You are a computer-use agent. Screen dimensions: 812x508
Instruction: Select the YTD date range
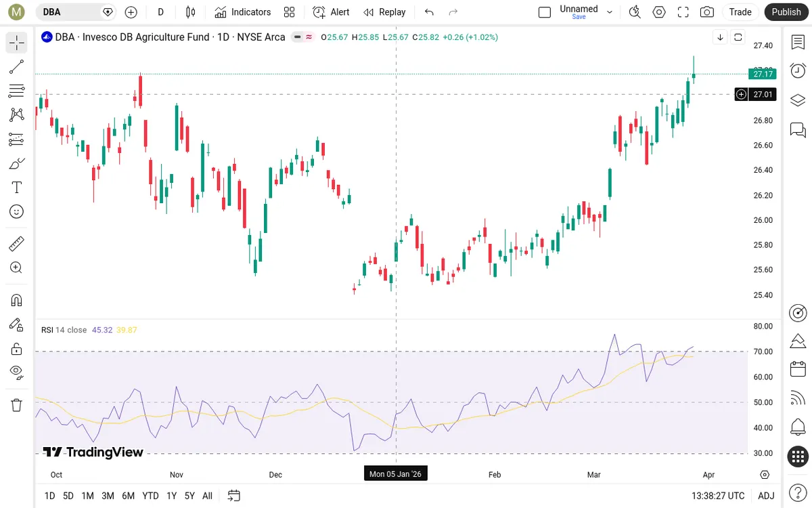tap(150, 496)
